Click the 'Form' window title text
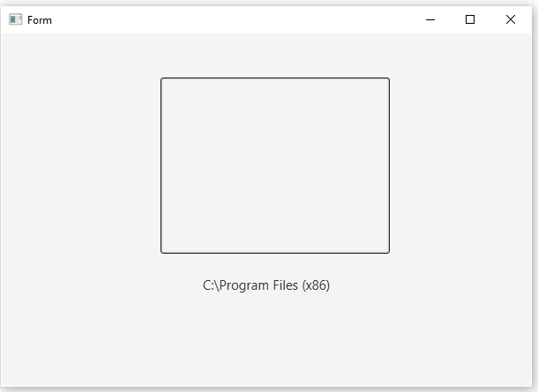Screen dimensions: 538x392 pos(40,20)
